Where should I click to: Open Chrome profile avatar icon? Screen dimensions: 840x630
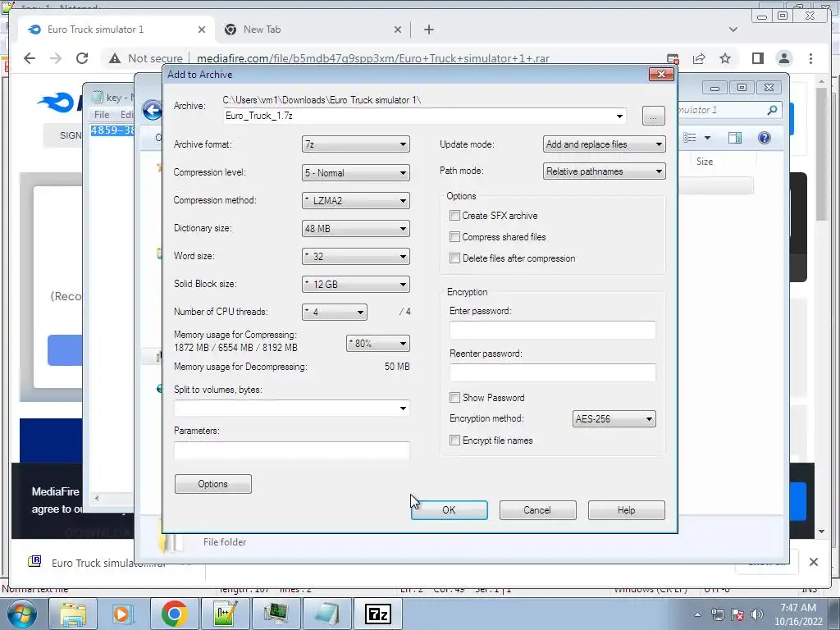coord(784,58)
